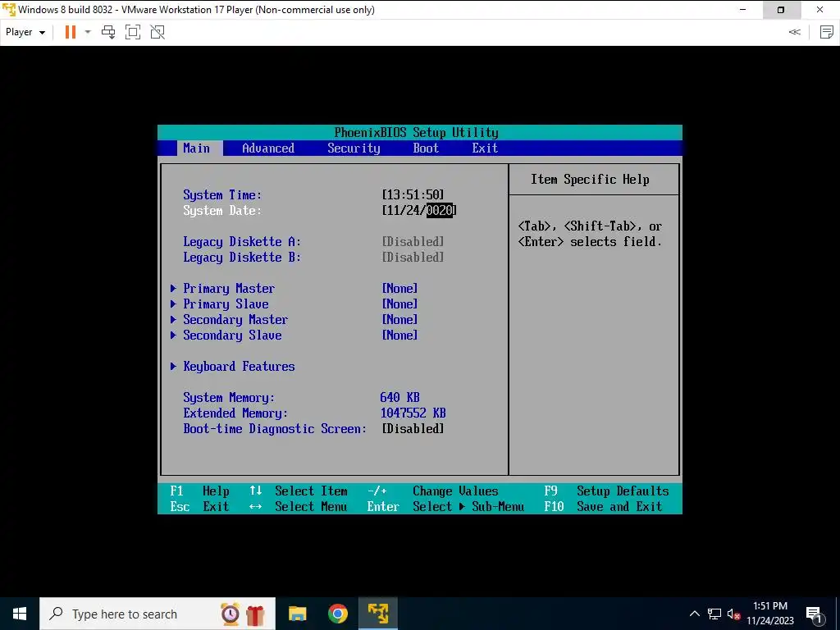Click the [None] value for Primary Master

(399, 288)
